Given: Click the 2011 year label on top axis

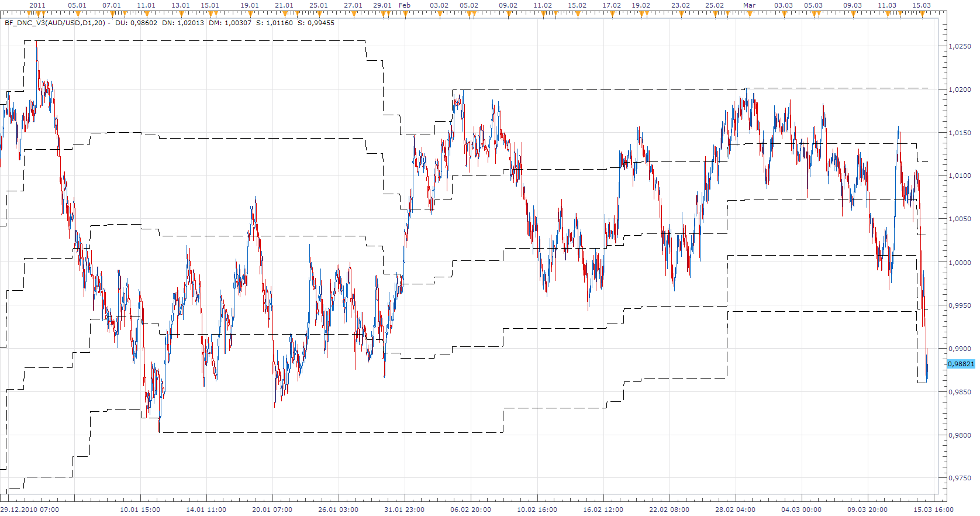Looking at the screenshot, I should coord(37,5).
